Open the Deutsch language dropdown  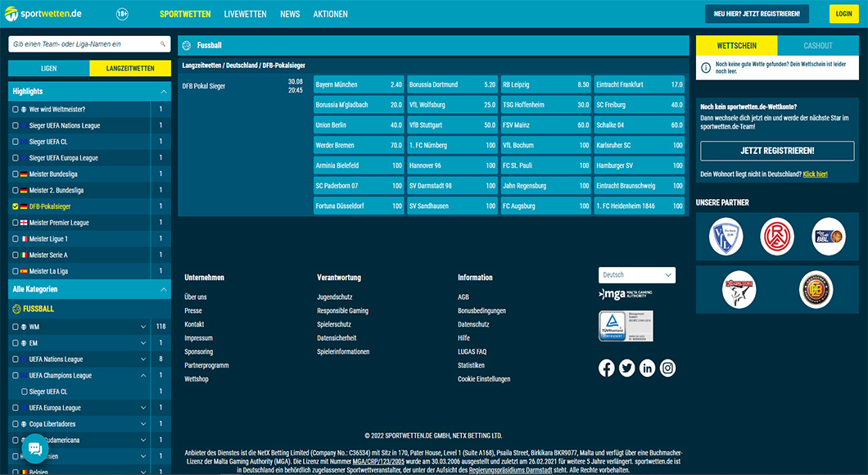(636, 275)
